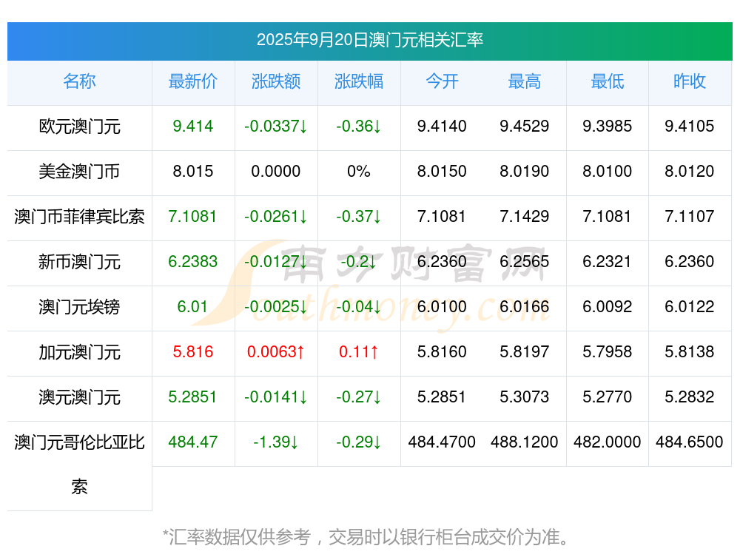Select the 今开 column header
The width and height of the screenshot is (740, 560).
(x=442, y=81)
